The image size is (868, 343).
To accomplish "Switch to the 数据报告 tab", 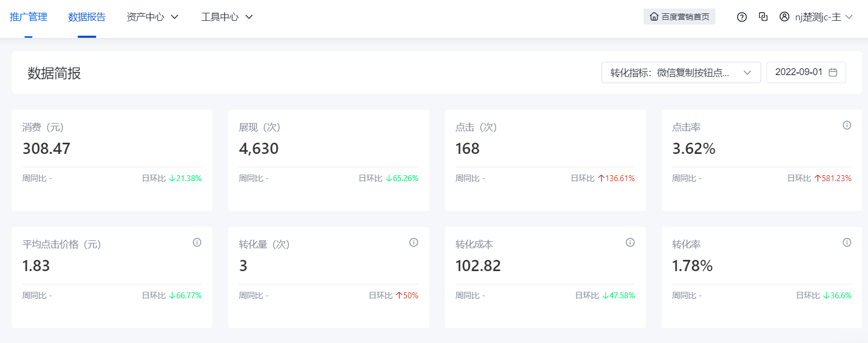I will (x=87, y=17).
